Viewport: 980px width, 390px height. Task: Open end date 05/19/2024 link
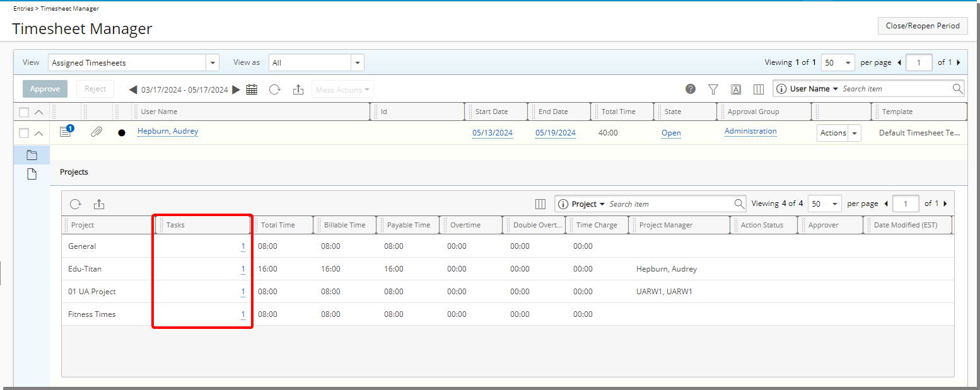(556, 133)
